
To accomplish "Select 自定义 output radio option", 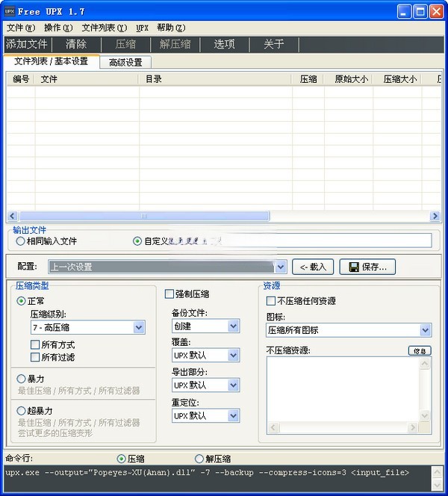I will click(151, 241).
